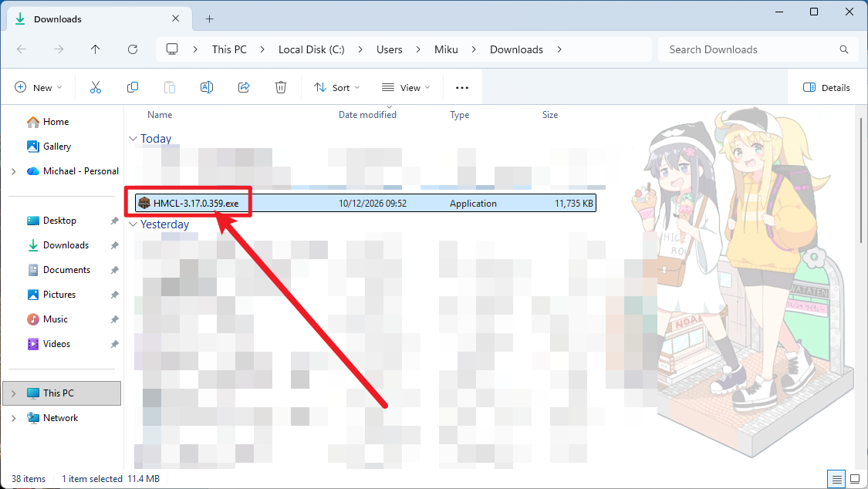Click chevron after Downloads in address bar
Screen dimensions: 868x489
click(x=559, y=49)
